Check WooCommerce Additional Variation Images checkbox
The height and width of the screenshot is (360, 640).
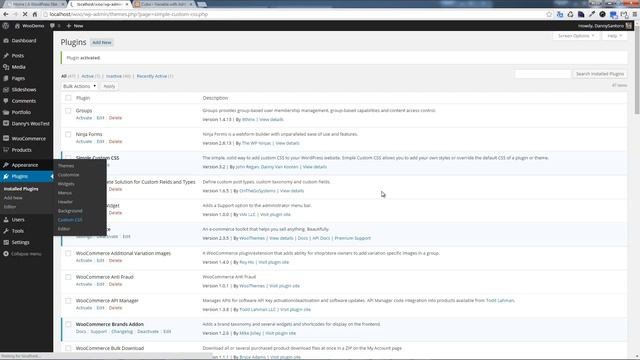pyautogui.click(x=68, y=253)
